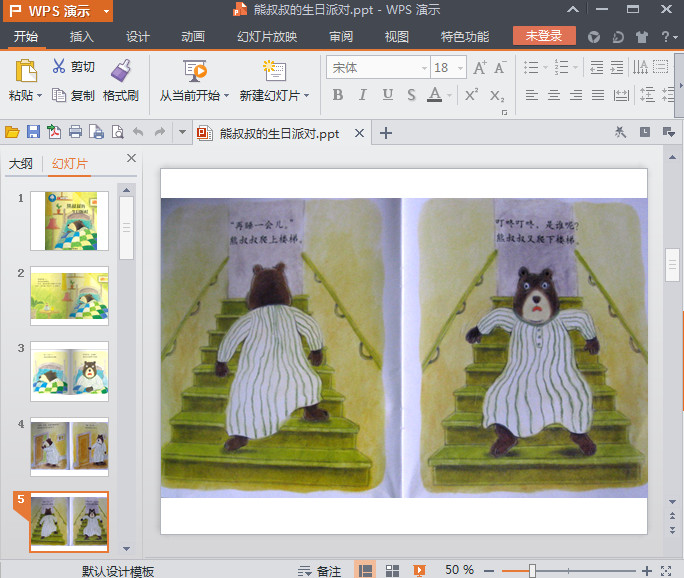Click the Save icon in quick toolbar
The width and height of the screenshot is (684, 578).
(33, 133)
